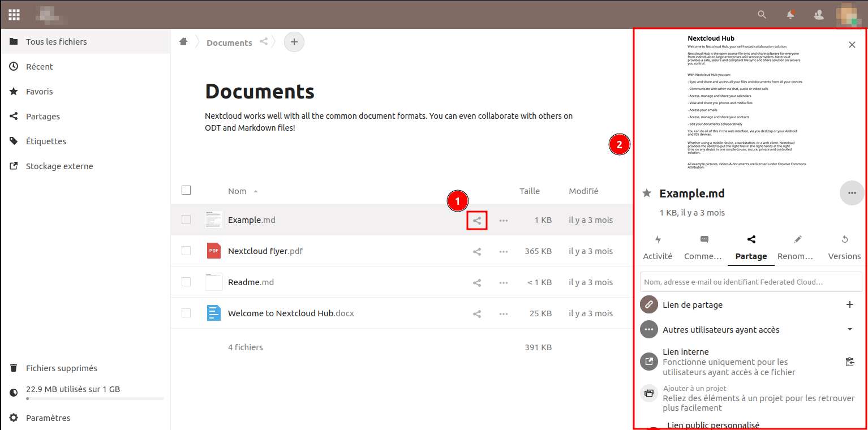Click the PDF icon of Nextcloud flyer
Image resolution: width=868 pixels, height=430 pixels.
click(x=214, y=251)
